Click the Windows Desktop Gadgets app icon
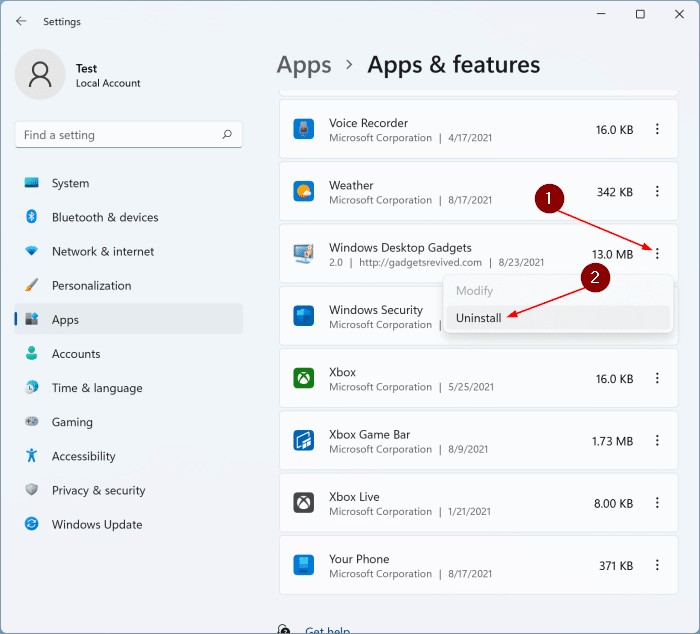The image size is (700, 634). click(x=304, y=254)
